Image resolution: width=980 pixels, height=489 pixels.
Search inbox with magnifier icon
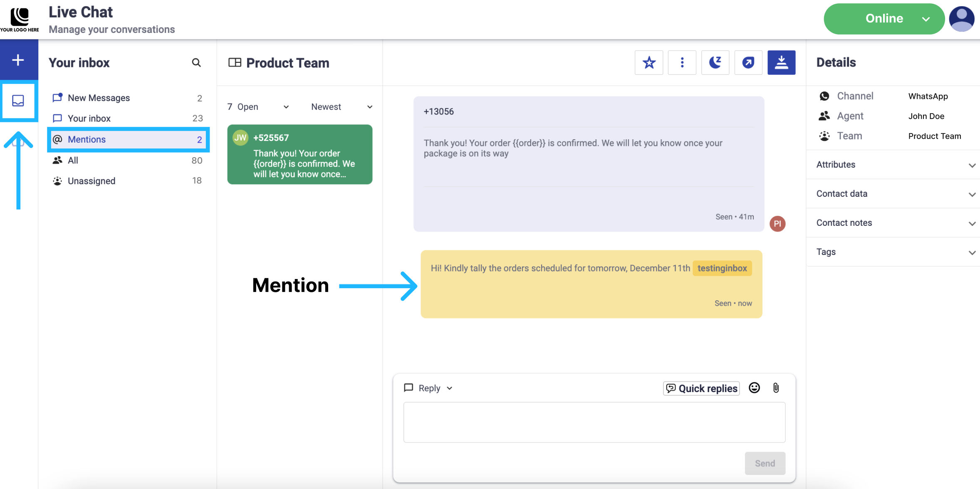(x=196, y=62)
